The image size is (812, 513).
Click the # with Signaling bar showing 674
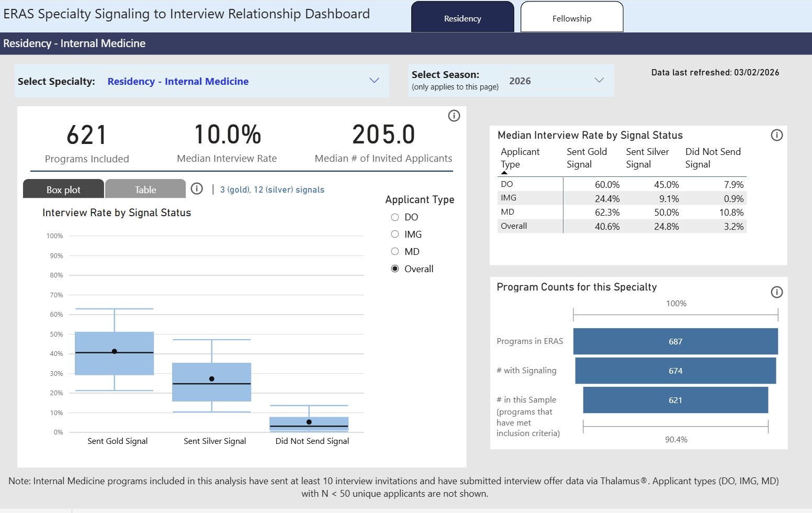point(675,371)
